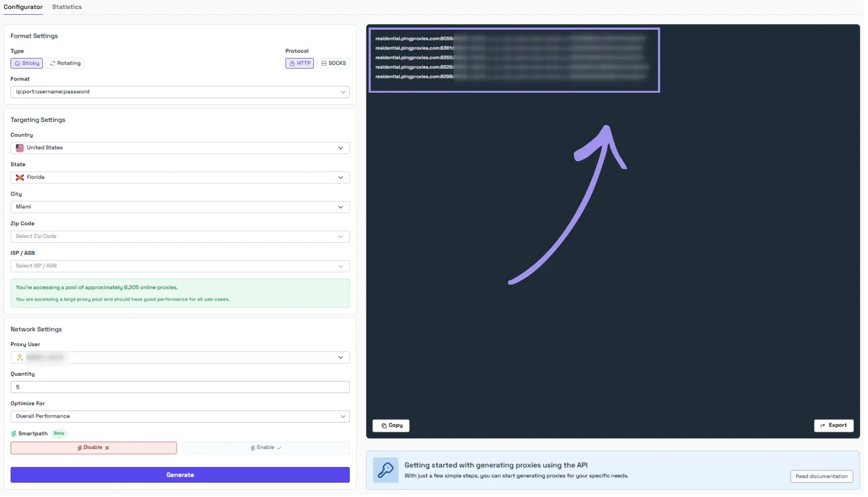Screen dimensions: 868x497
Task: Open the Format dropdown
Action: 180,92
